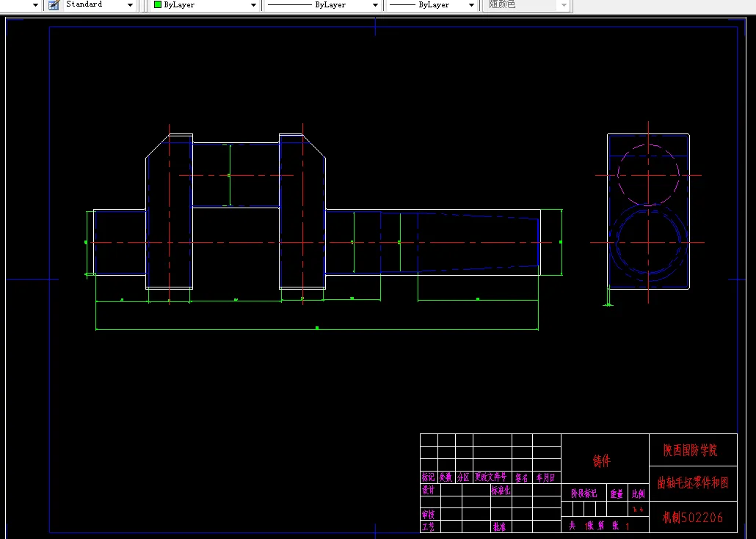The width and height of the screenshot is (756, 539).
Task: Select the 处数 cell label
Action: pyautogui.click(x=446, y=477)
